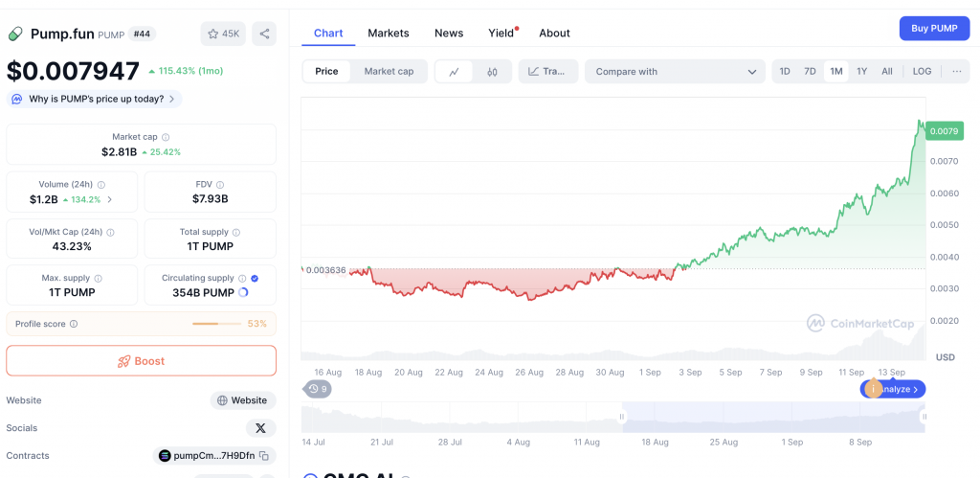Screen dimensions: 980x478
Task: Select the 1M time range
Action: pos(836,71)
